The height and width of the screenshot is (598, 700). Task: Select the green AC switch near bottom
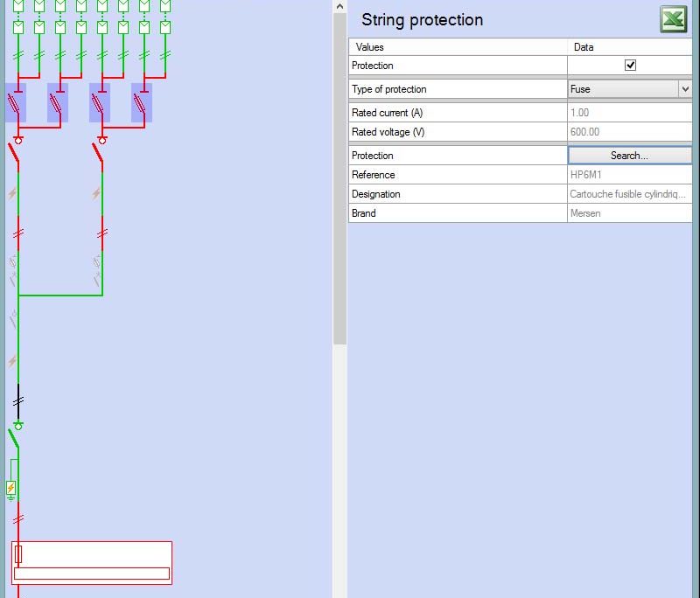pos(14,435)
